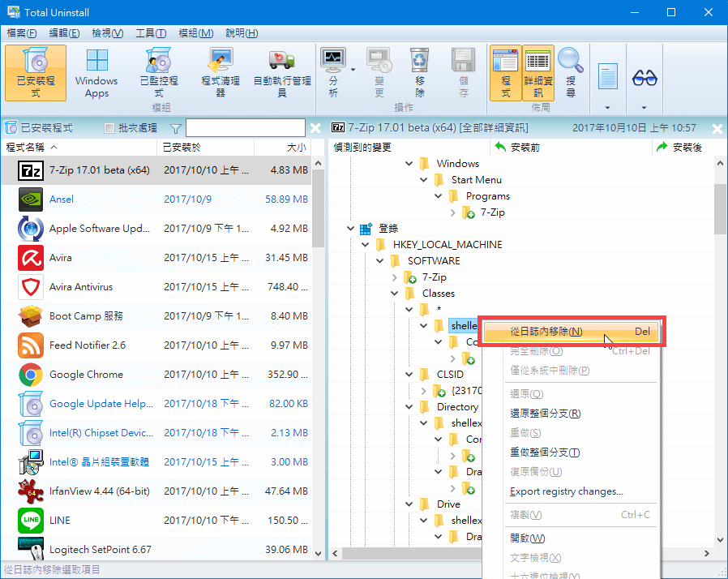Open the 程式清理器 tool
728x579 pixels.
tap(219, 72)
